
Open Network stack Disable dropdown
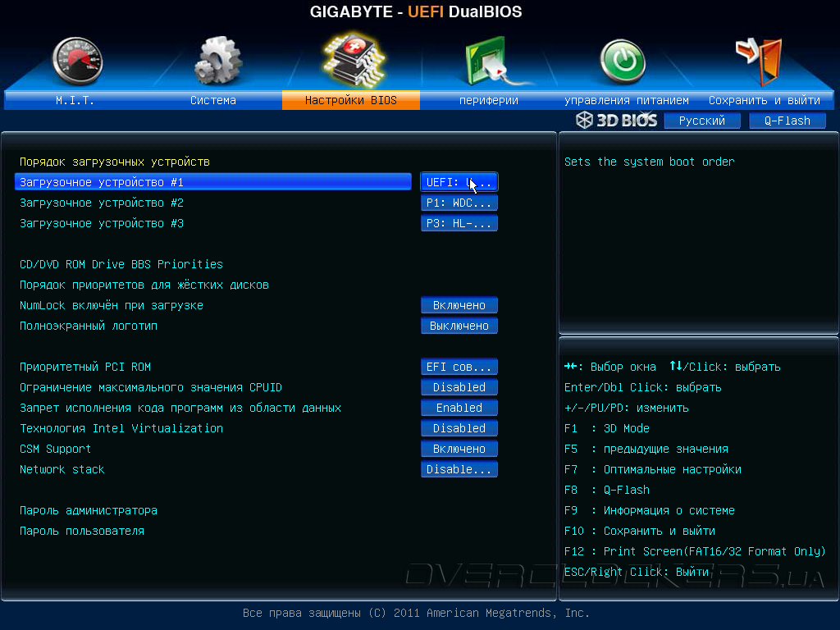459,469
